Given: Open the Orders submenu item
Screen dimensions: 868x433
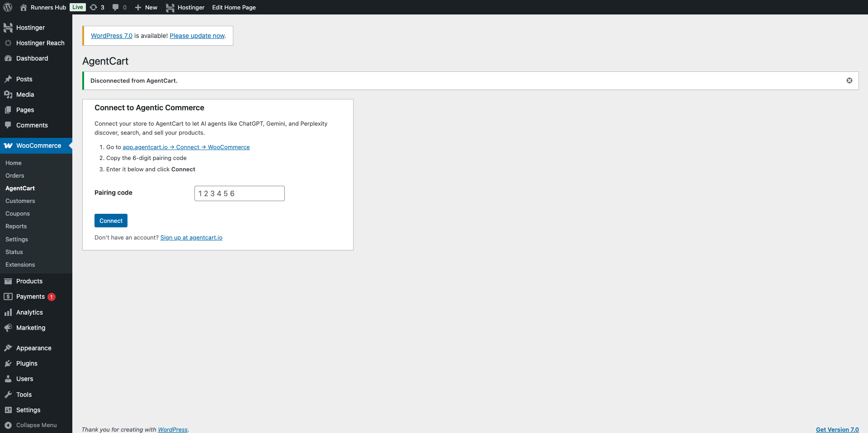Looking at the screenshot, I should pyautogui.click(x=15, y=175).
